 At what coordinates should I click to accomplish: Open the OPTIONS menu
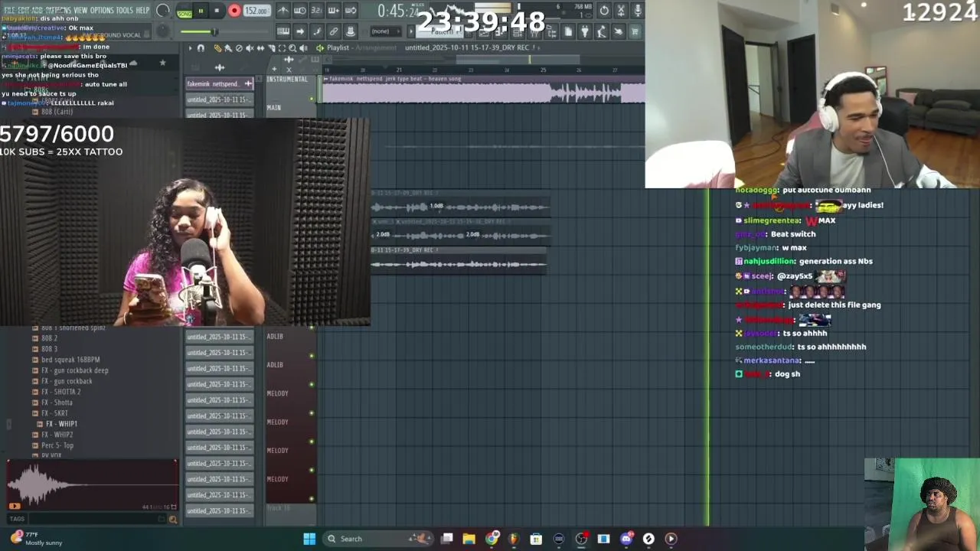[102, 10]
